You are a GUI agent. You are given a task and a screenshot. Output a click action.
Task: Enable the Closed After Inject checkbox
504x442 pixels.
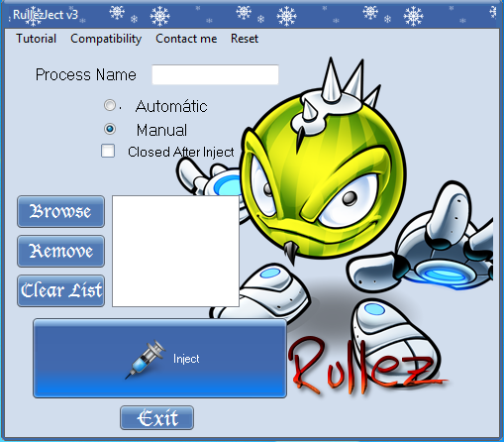point(108,151)
